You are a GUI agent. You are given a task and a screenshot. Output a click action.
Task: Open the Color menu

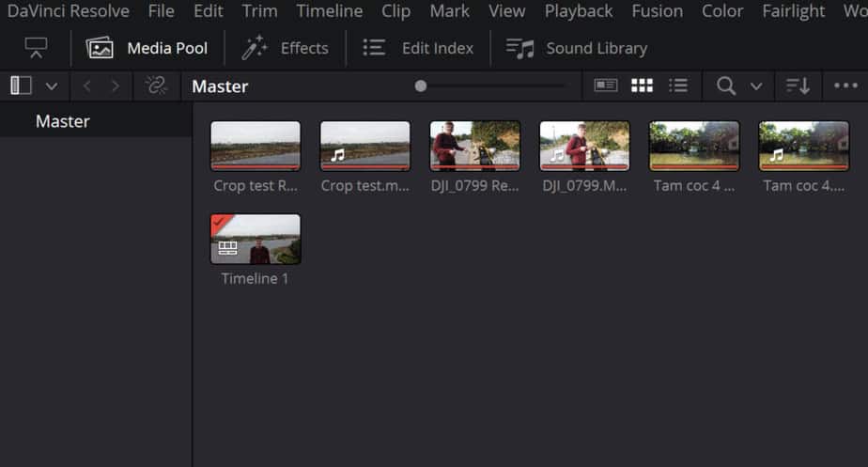pos(721,11)
